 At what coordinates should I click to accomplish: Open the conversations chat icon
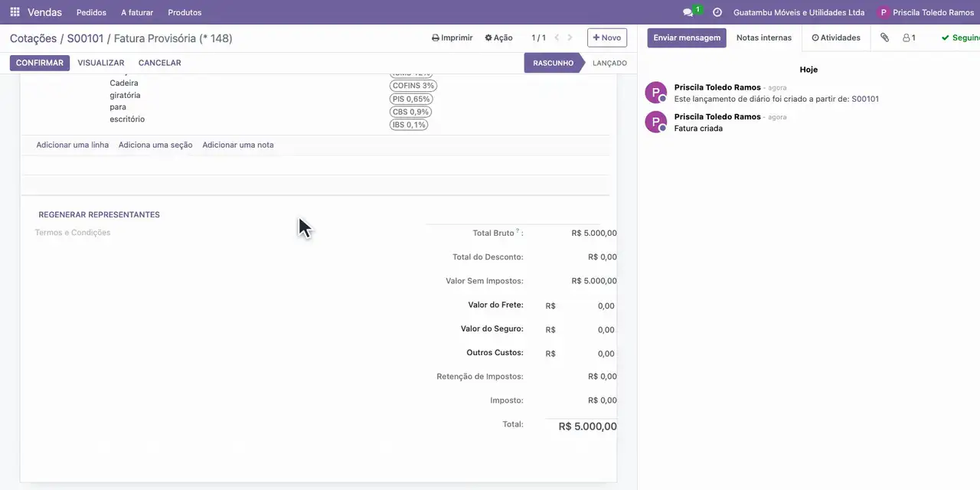click(688, 12)
